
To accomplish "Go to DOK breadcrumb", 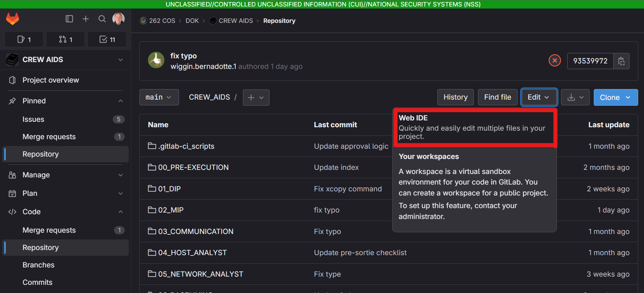I will click(192, 21).
